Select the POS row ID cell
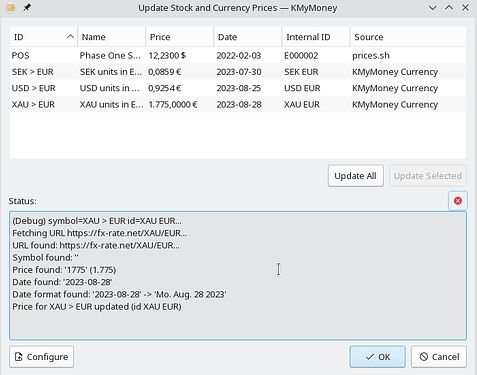477x375 pixels. (x=44, y=55)
